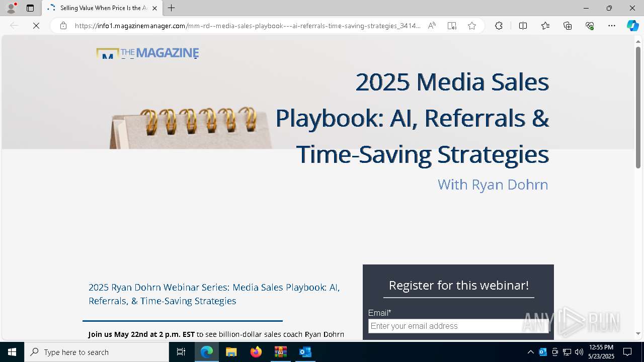The image size is (644, 362).
Task: Stop loading the current page
Action: 36,26
